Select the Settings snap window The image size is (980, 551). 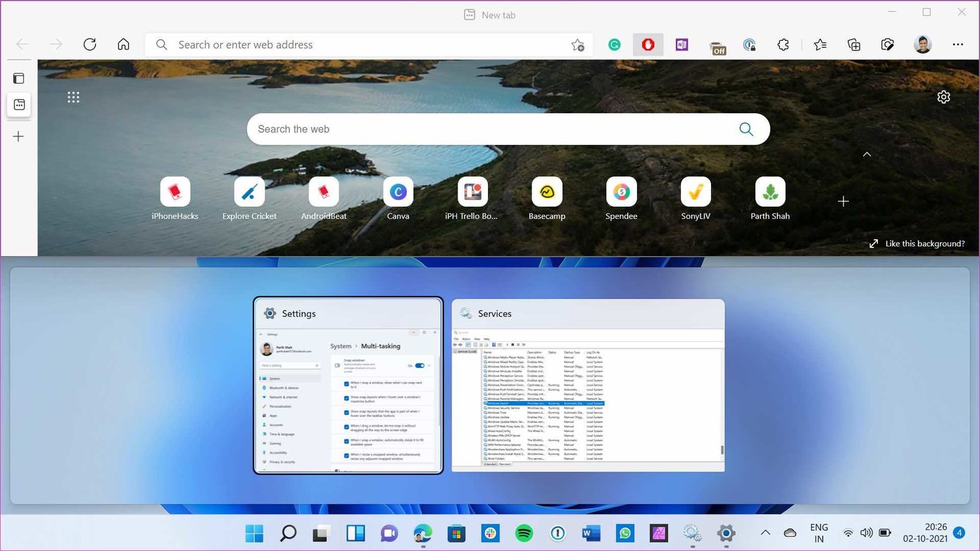pos(348,386)
